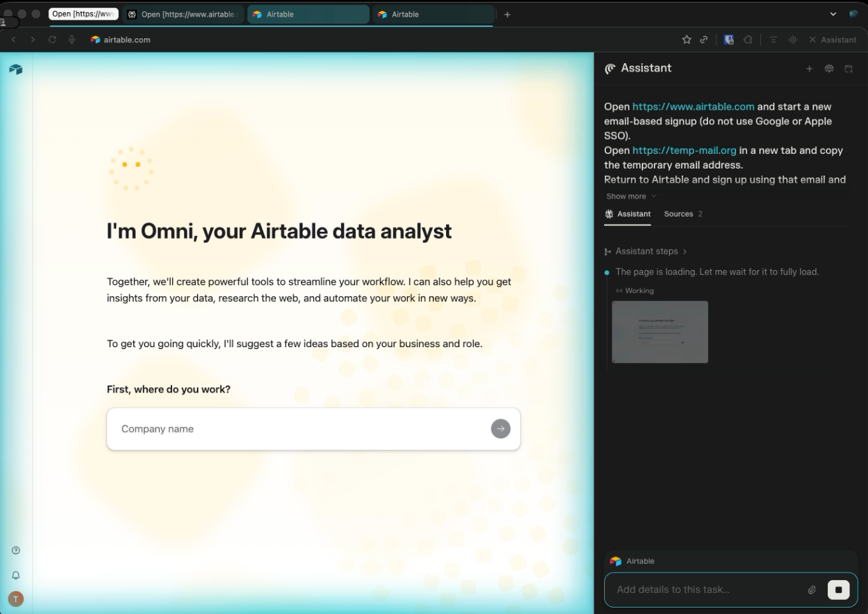Open the help question mark icon
Image resolution: width=868 pixels, height=614 pixels.
[16, 550]
